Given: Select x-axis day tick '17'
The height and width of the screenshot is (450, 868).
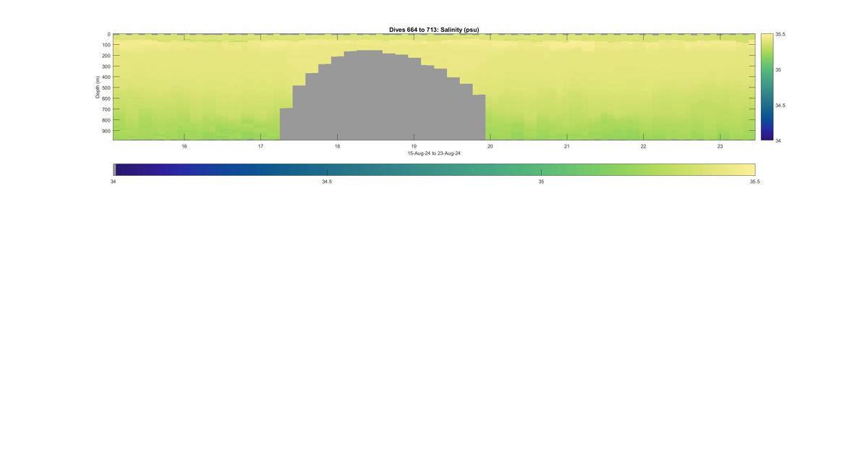Looking at the screenshot, I should tap(261, 146).
